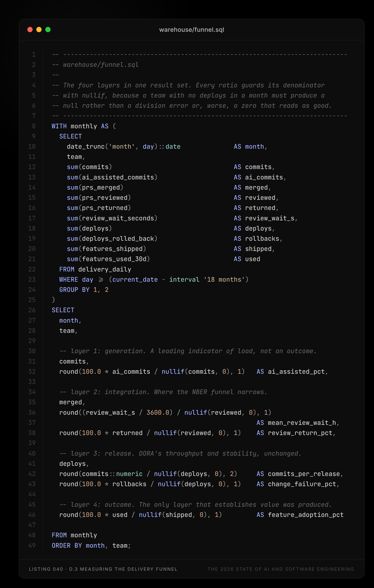Click line number 26 in the gutter

click(32, 310)
